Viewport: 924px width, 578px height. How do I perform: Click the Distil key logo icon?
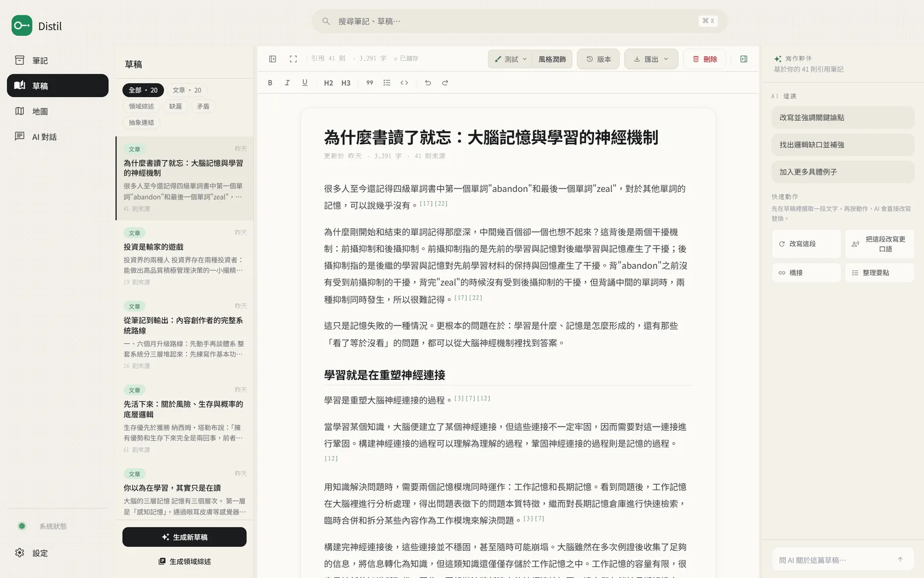[22, 25]
